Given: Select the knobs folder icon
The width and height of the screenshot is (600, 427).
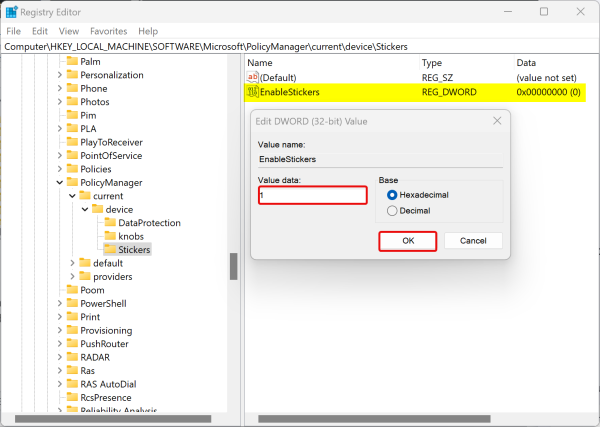Looking at the screenshot, I should click(109, 236).
